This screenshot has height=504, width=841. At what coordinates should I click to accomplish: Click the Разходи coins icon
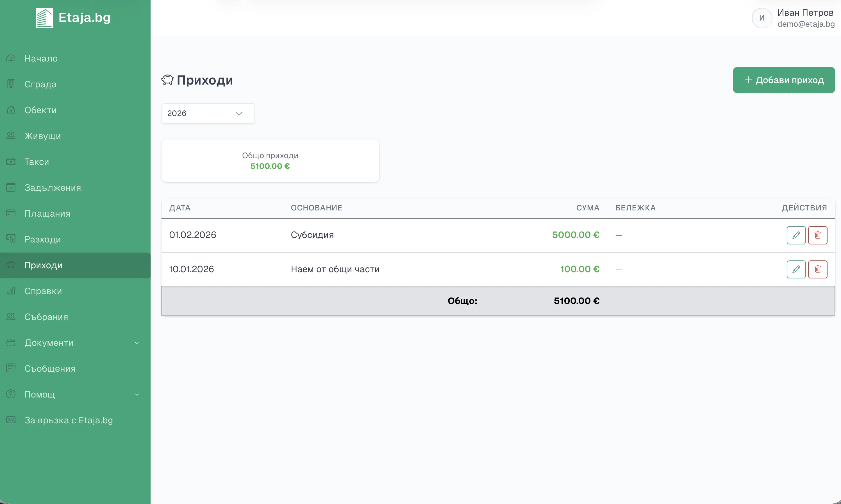pos(11,239)
